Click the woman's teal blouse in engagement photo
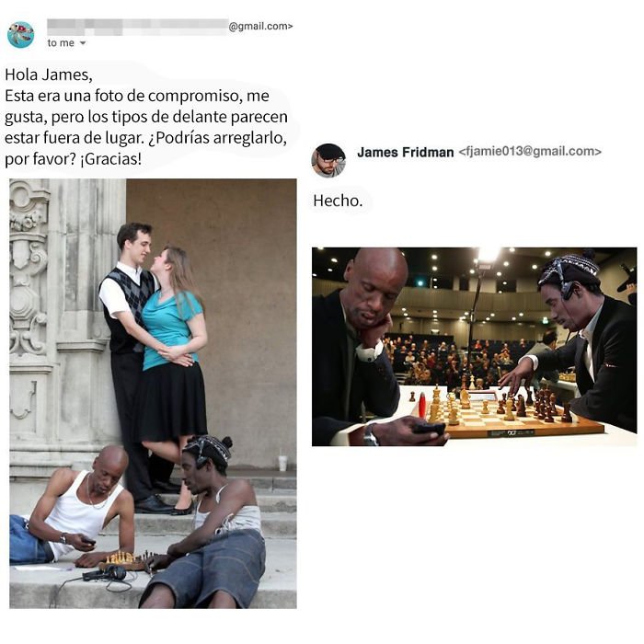This screenshot has width=644, height=644. point(172,329)
